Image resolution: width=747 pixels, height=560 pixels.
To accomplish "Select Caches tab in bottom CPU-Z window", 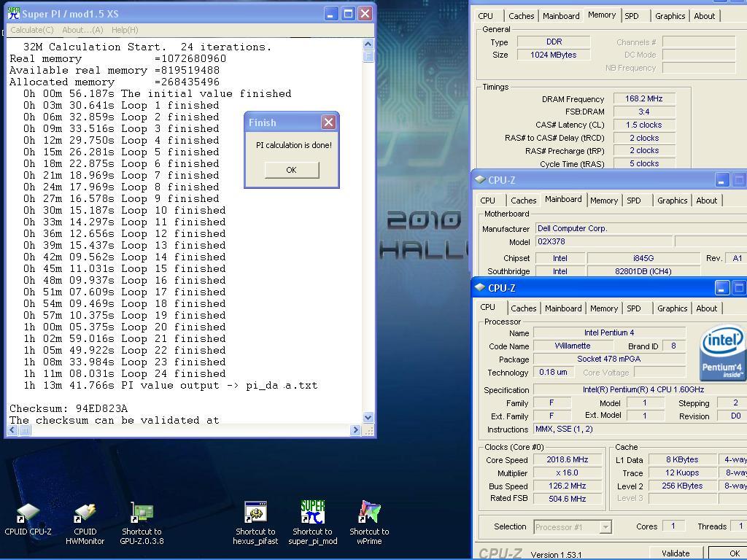I will click(524, 308).
